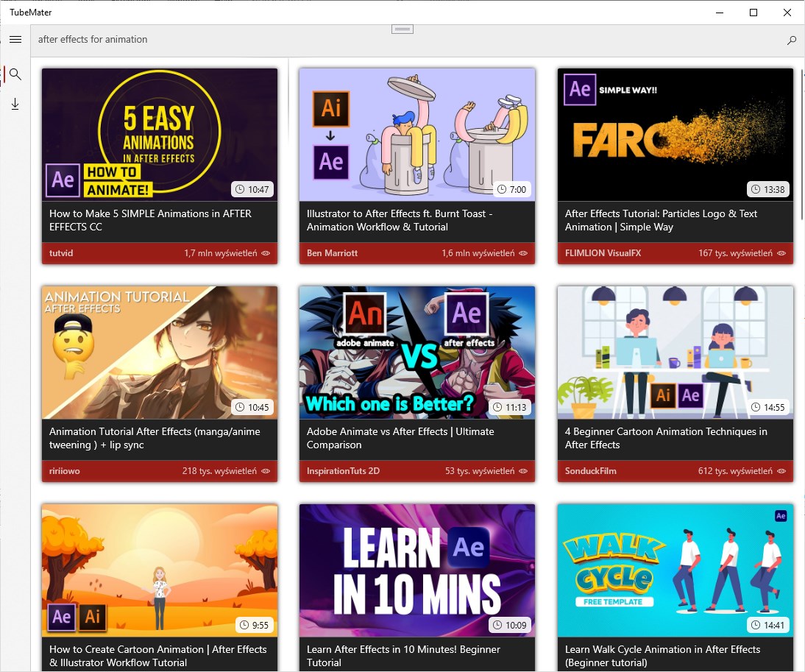Open the 'Learn in 10 Mins' thumbnail
The height and width of the screenshot is (672, 805).
point(417,570)
